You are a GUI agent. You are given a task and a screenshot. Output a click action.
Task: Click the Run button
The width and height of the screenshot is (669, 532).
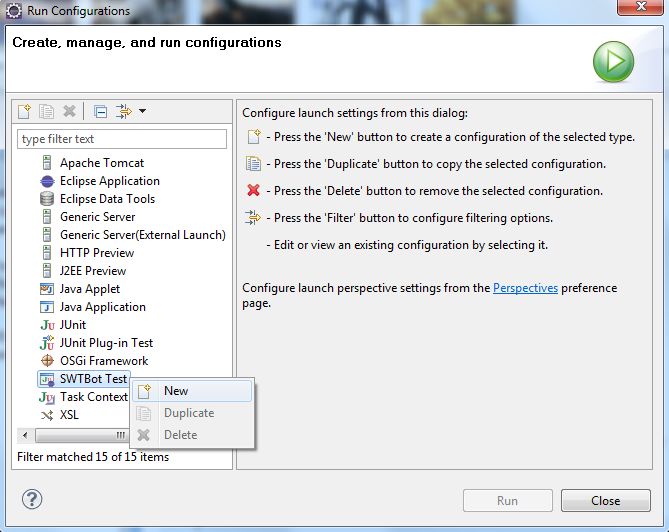pos(508,500)
